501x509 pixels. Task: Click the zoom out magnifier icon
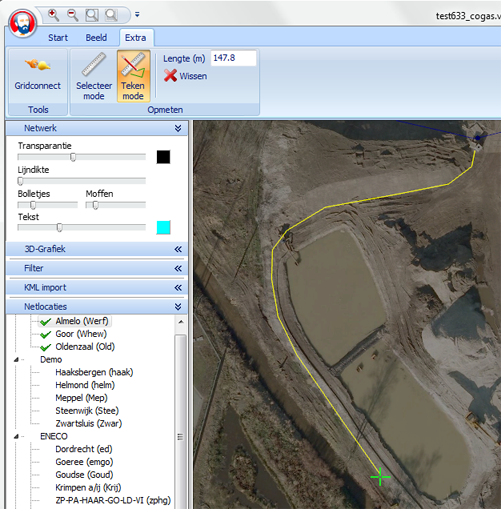tap(72, 15)
